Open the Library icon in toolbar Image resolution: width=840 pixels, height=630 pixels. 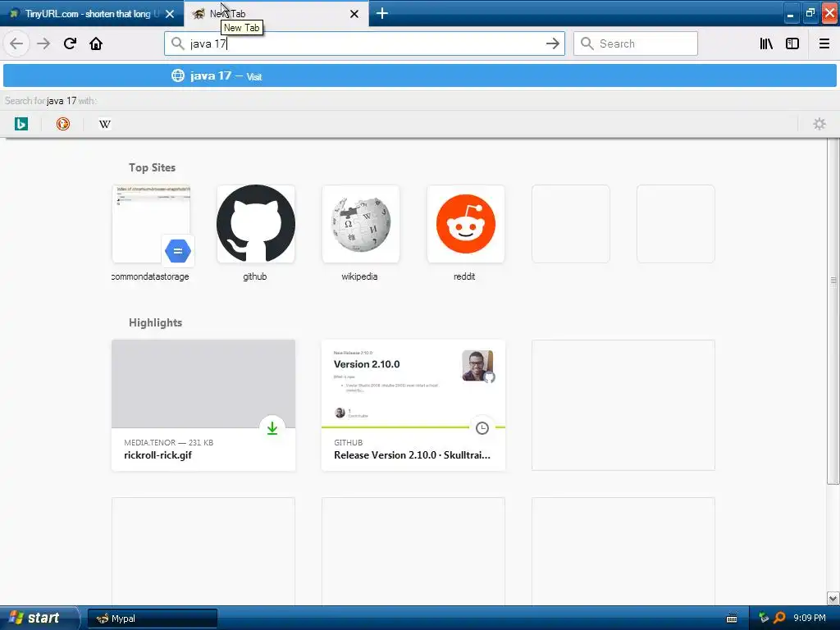[x=766, y=43]
